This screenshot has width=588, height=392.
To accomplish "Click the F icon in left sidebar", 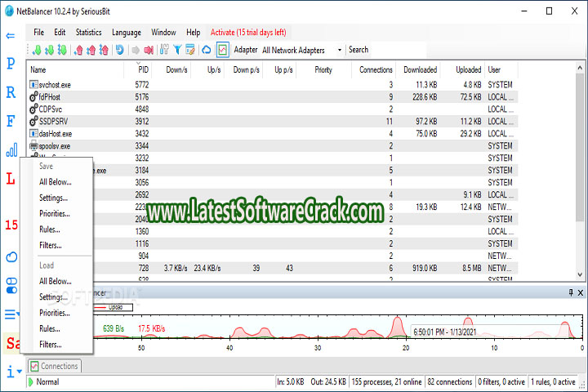I will pyautogui.click(x=11, y=121).
